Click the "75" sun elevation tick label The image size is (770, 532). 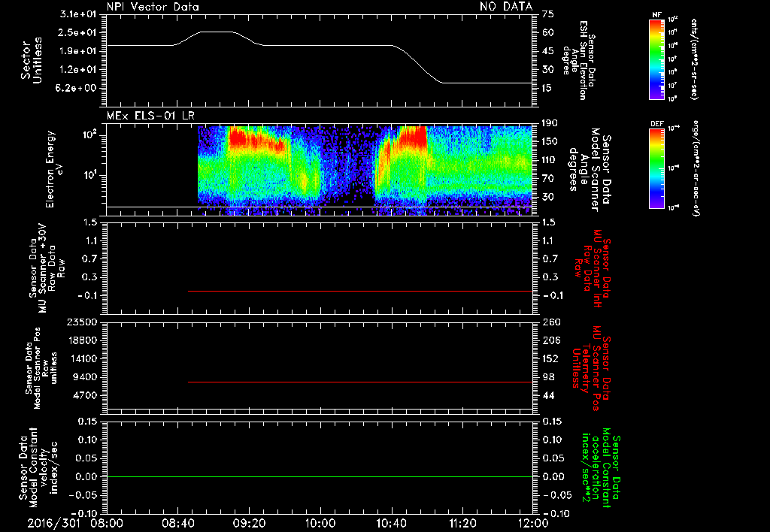548,14
